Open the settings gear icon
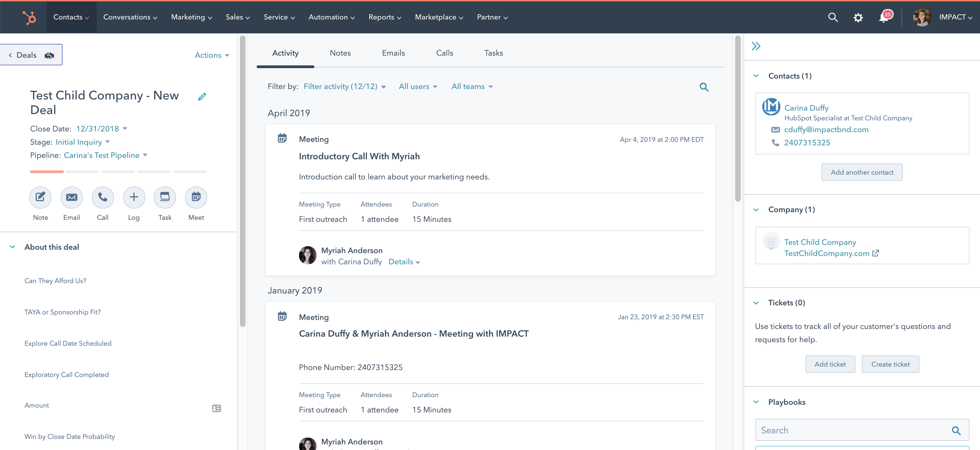980x450 pixels. click(x=858, y=17)
